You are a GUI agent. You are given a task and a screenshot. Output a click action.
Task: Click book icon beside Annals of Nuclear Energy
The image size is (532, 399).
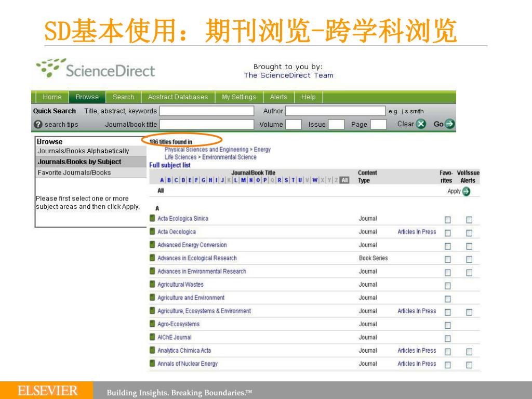pos(152,363)
